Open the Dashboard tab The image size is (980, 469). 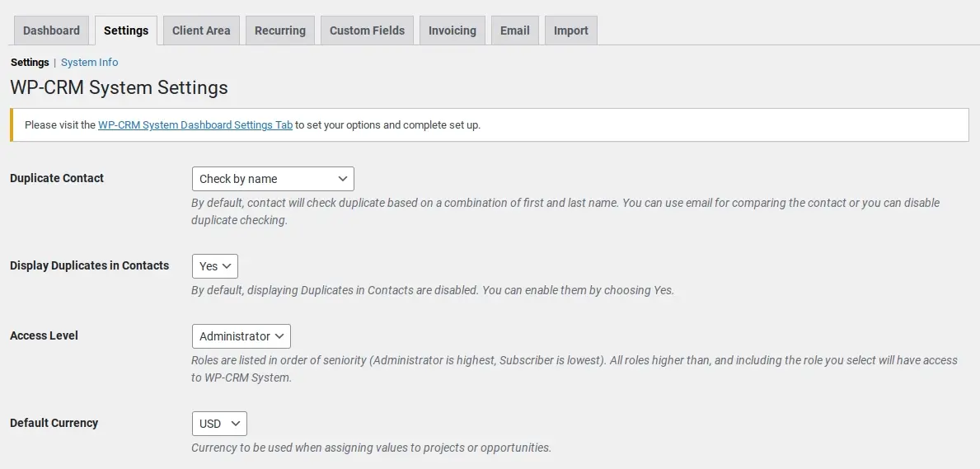(x=51, y=30)
